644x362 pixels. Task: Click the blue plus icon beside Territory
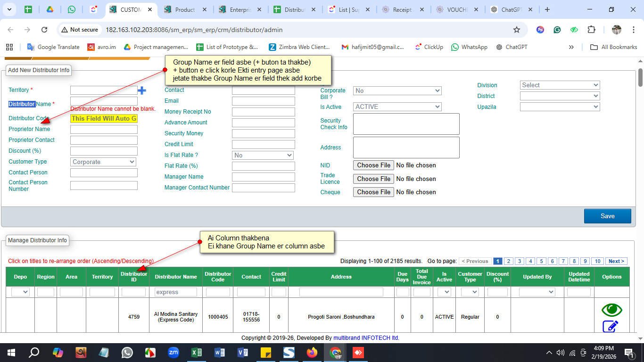141,90
